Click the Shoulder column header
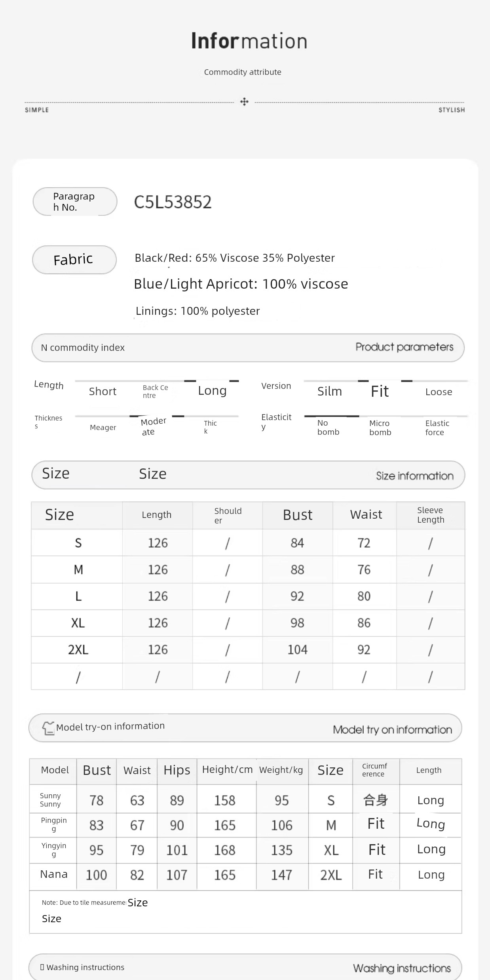Screen dimensions: 490x980 [x=228, y=515]
